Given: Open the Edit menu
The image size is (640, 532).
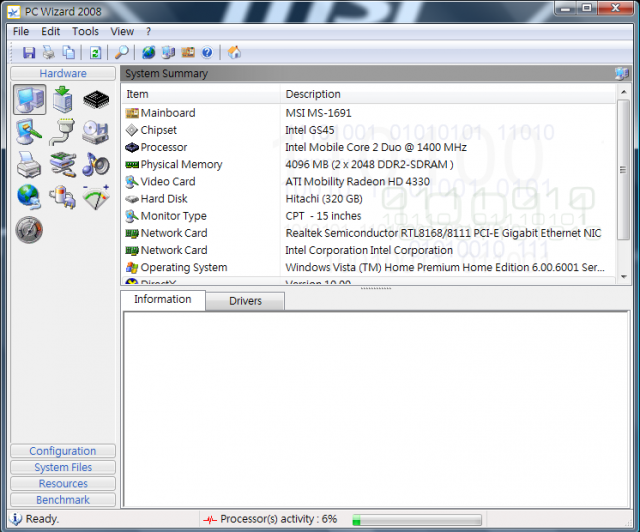Looking at the screenshot, I should click(x=51, y=31).
